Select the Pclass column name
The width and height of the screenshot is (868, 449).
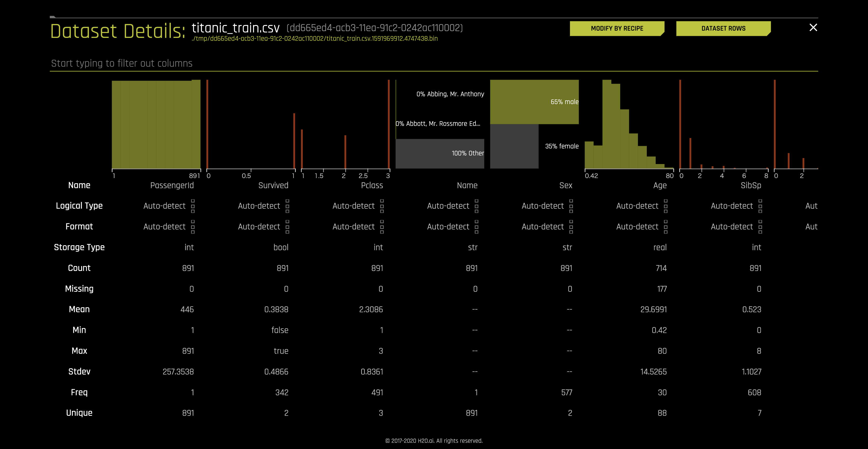[x=372, y=186]
